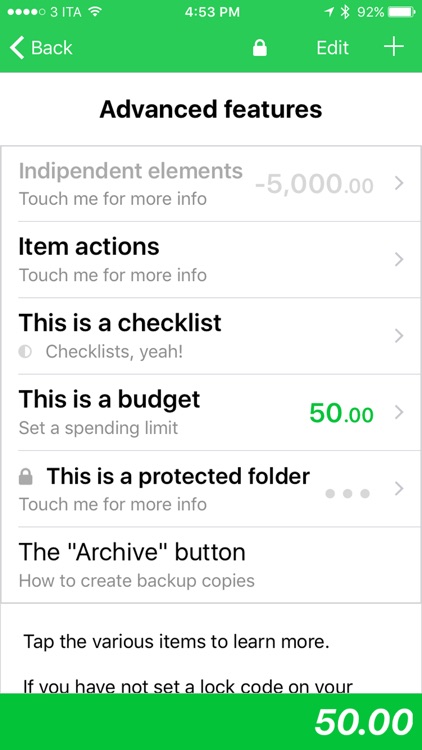Select 'This is a checklist' title
Image resolution: width=422 pixels, height=750 pixels.
coord(120,323)
